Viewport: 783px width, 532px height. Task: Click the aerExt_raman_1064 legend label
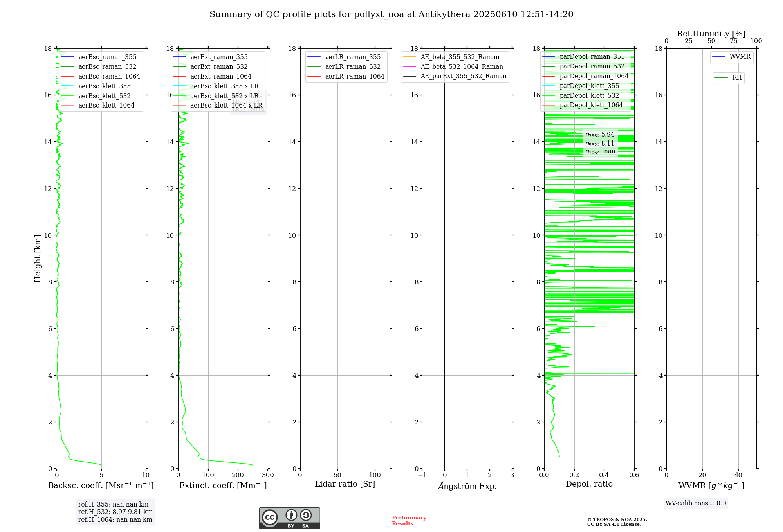click(221, 77)
